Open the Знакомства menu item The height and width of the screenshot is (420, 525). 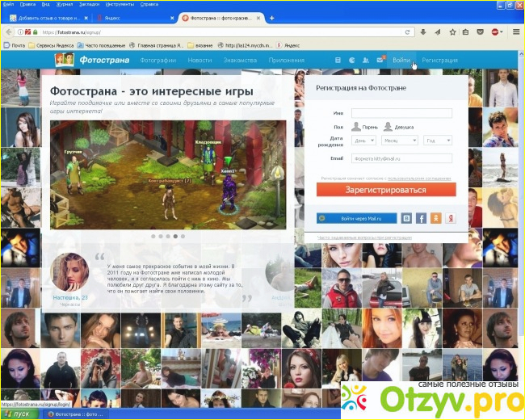tap(240, 61)
